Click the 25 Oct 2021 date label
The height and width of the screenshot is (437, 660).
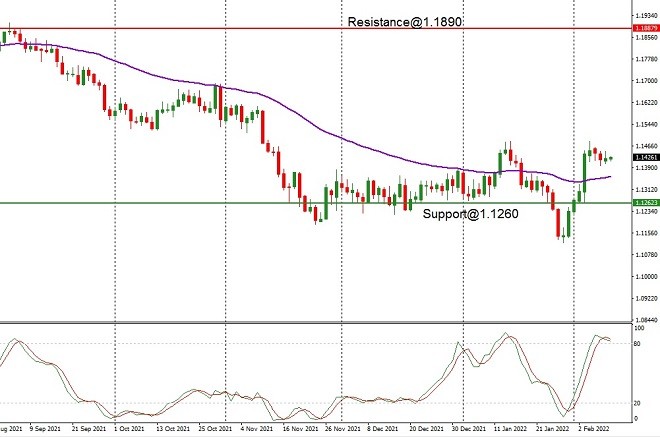click(216, 429)
